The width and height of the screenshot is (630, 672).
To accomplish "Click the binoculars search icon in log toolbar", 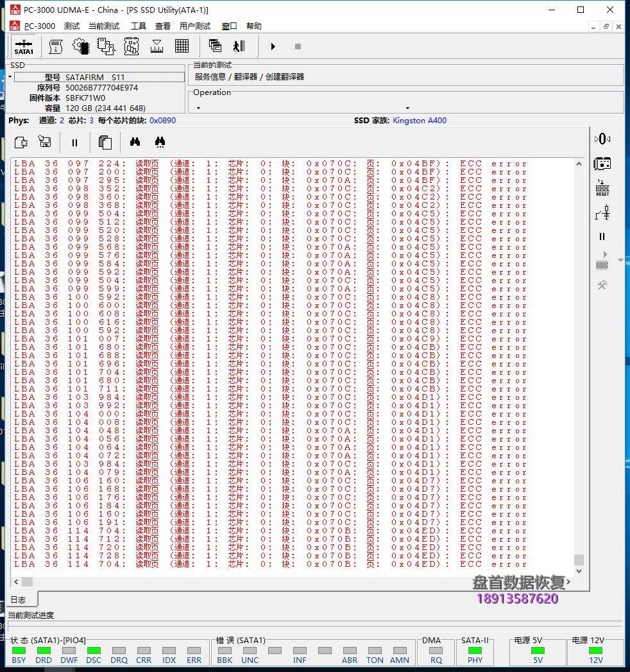I will (x=135, y=142).
